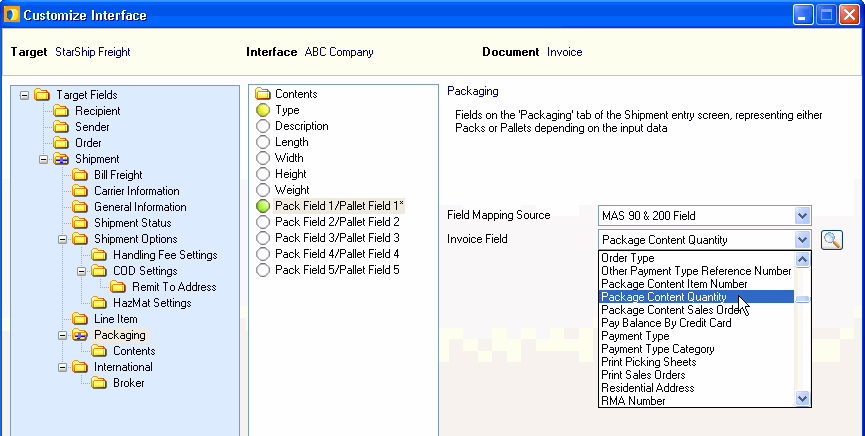The height and width of the screenshot is (436, 865).
Task: Select the Type field indicator
Action: [263, 110]
